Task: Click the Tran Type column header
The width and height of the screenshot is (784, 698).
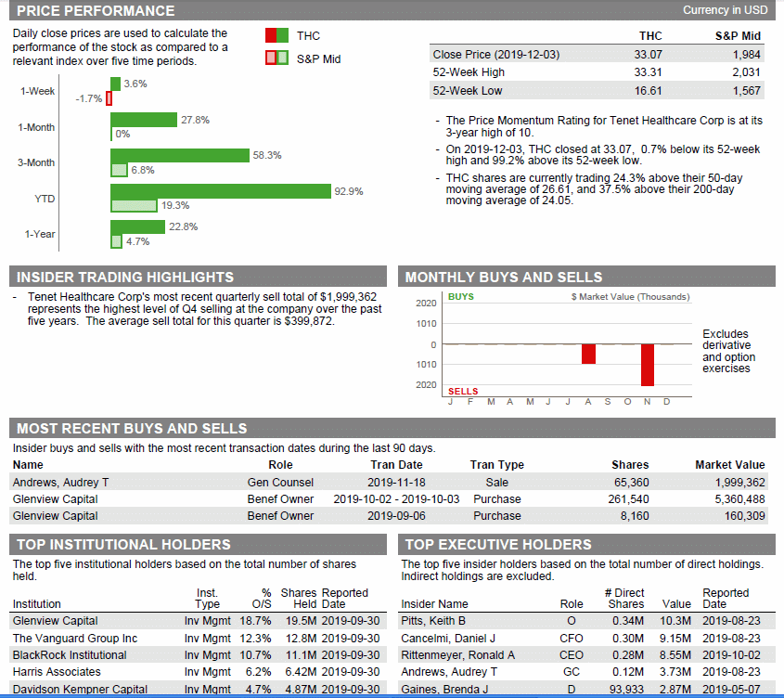Action: click(497, 465)
